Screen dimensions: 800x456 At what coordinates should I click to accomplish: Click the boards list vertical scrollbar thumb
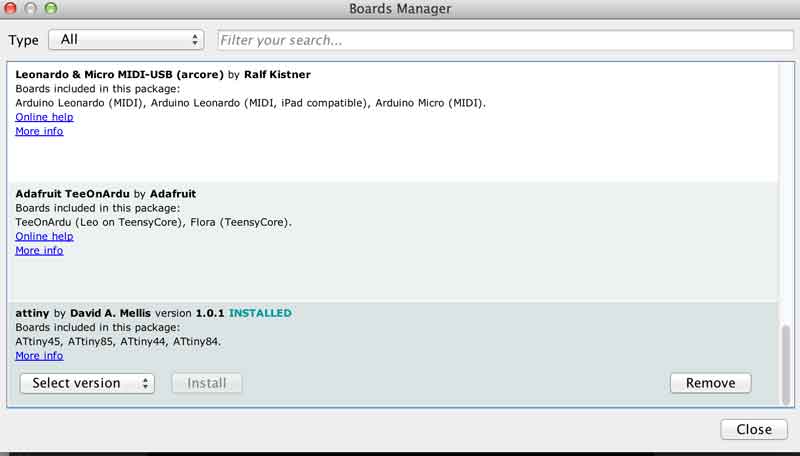point(786,364)
